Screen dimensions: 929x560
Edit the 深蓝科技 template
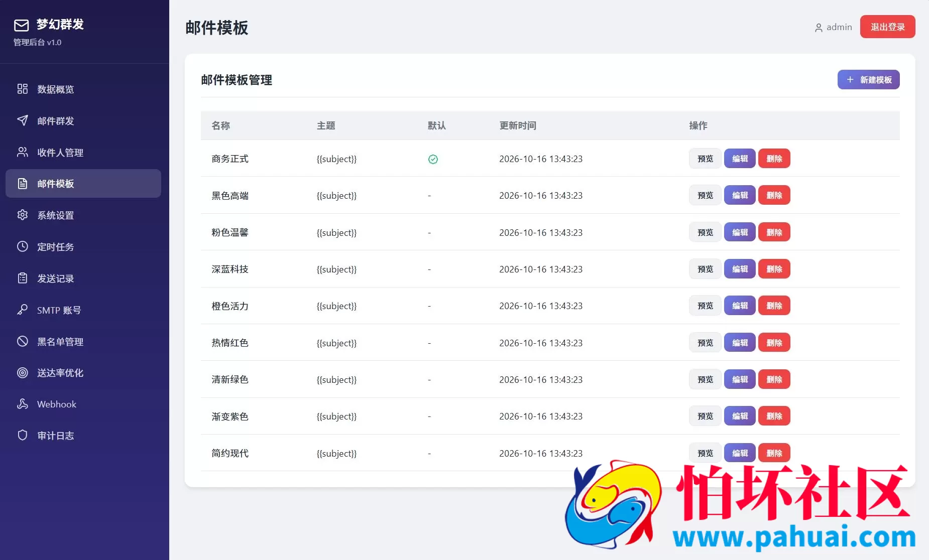(740, 269)
